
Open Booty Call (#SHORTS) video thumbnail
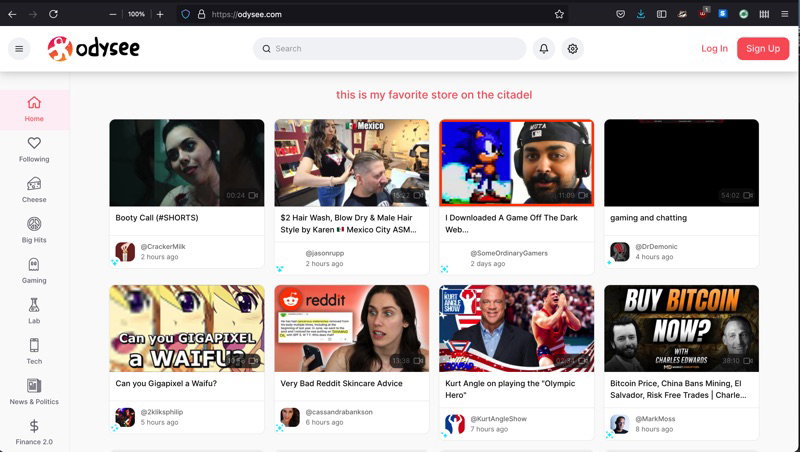pyautogui.click(x=187, y=163)
